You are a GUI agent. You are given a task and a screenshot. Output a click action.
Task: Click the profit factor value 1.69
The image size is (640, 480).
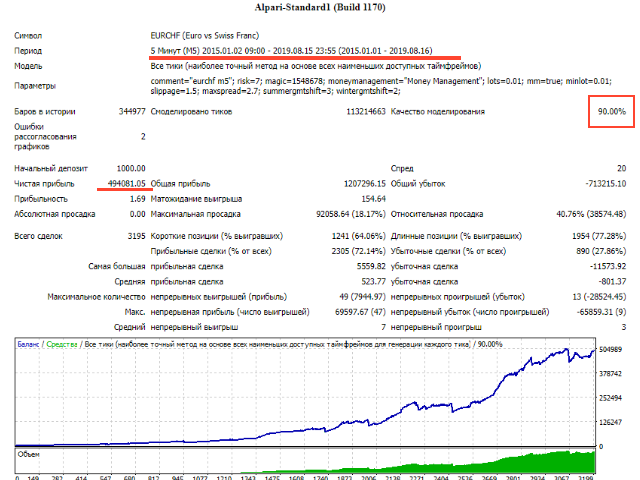pos(138,199)
